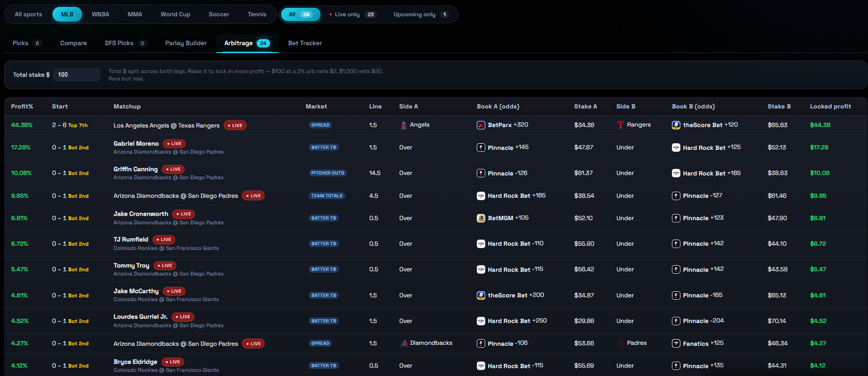Viewport: 868px width, 376px height.
Task: Click the Bryce Eldridge player name
Action: 136,362
